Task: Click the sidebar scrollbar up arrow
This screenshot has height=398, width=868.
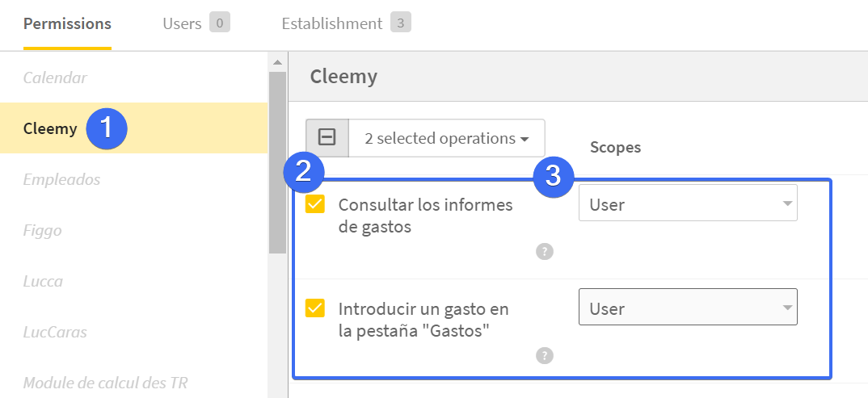Action: pos(278,62)
